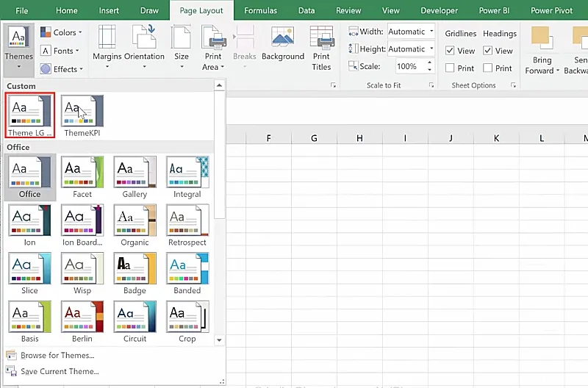Click the Scale percentage field
This screenshot has width=588, height=388.
pos(406,66)
